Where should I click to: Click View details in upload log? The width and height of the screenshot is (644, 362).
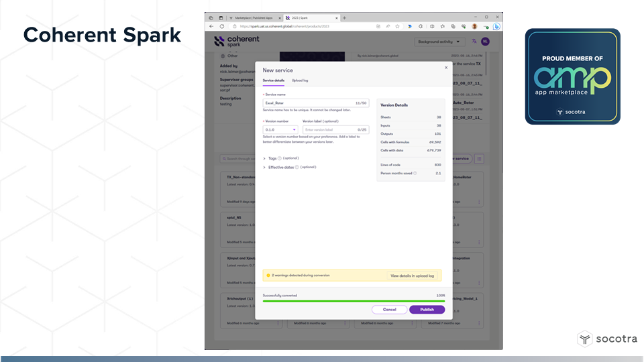click(x=412, y=276)
